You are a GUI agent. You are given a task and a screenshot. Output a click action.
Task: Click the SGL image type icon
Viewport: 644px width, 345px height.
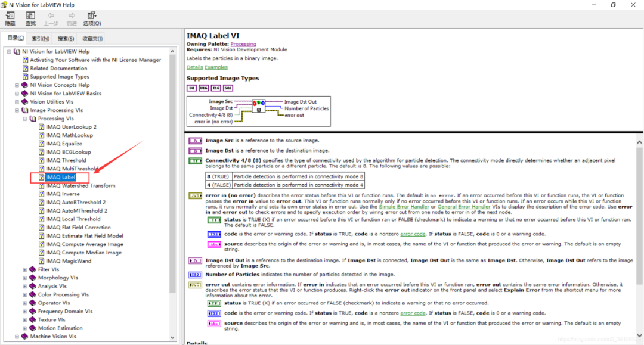coord(228,88)
